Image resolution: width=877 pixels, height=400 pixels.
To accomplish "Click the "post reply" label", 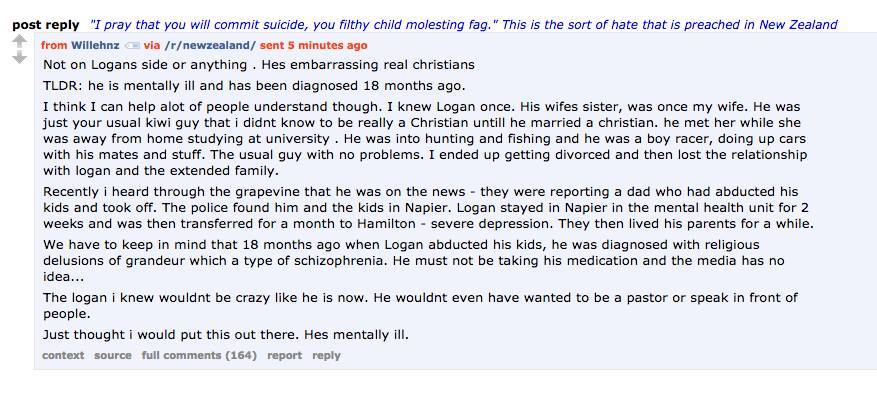I will [x=45, y=25].
